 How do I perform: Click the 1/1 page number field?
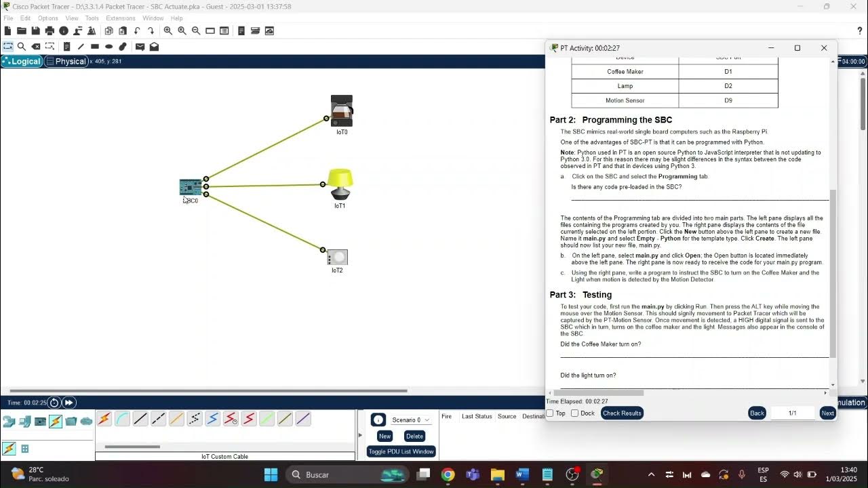point(792,413)
